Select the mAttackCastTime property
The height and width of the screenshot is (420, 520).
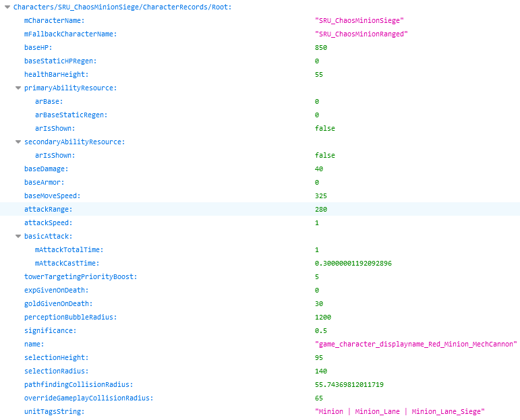coord(69,263)
